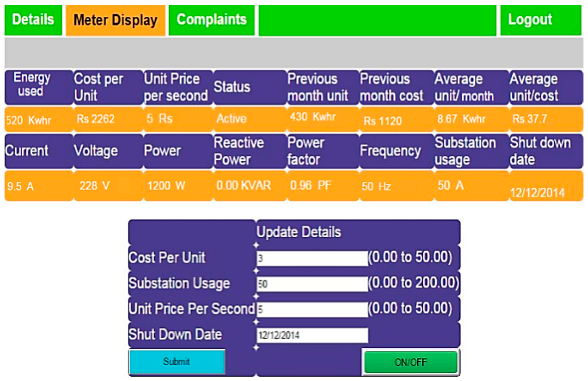Toggle the green ON/OFF button
The height and width of the screenshot is (381, 588).
coord(410,362)
